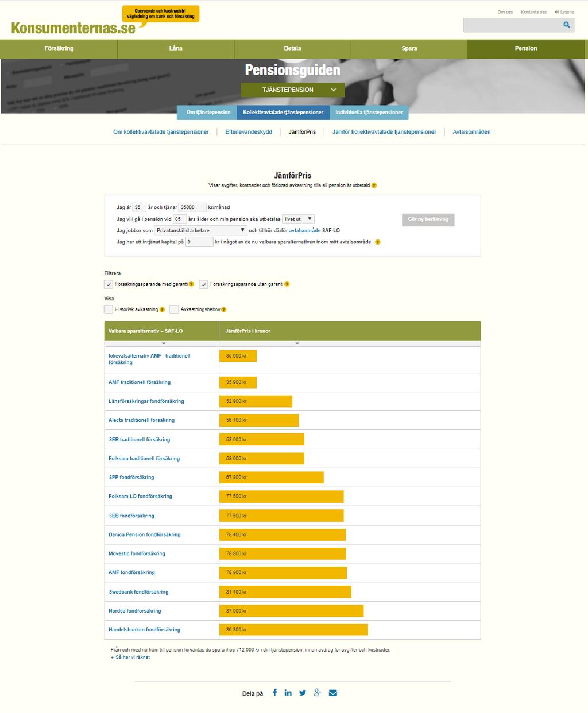The width and height of the screenshot is (588, 713).
Task: Open the Spara main menu
Action: 409,49
